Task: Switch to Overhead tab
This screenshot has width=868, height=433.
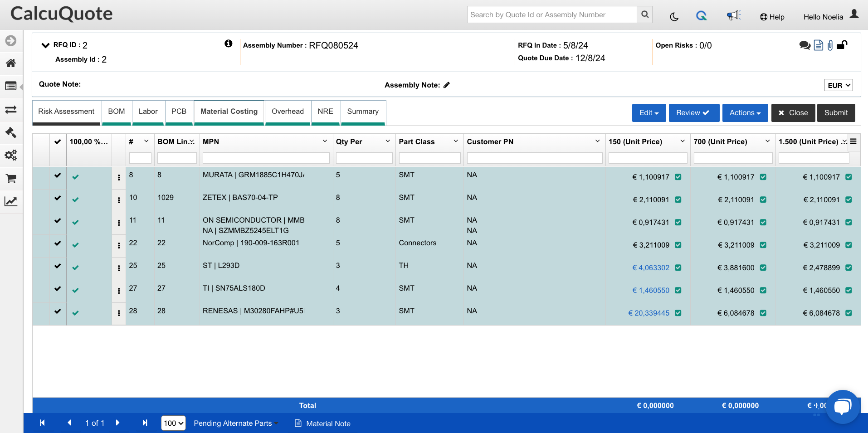Action: 288,112
